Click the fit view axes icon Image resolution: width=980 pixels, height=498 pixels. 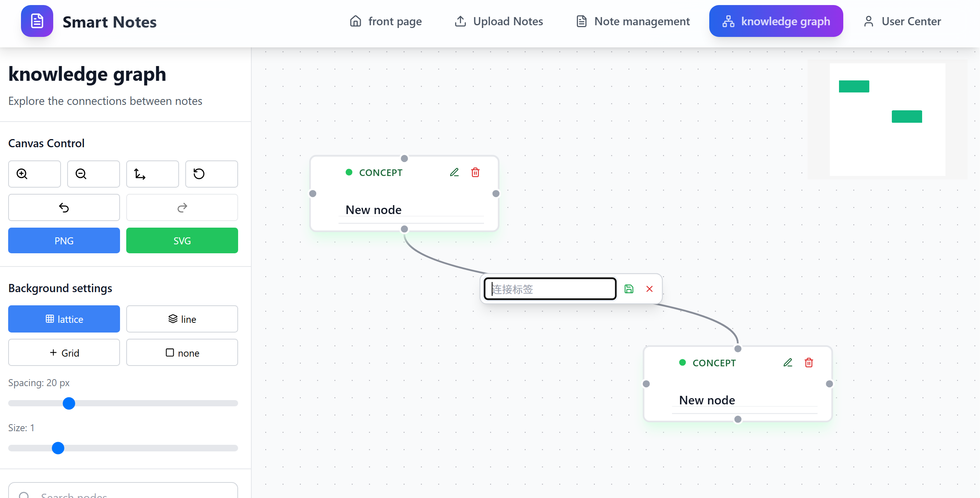[x=152, y=174]
